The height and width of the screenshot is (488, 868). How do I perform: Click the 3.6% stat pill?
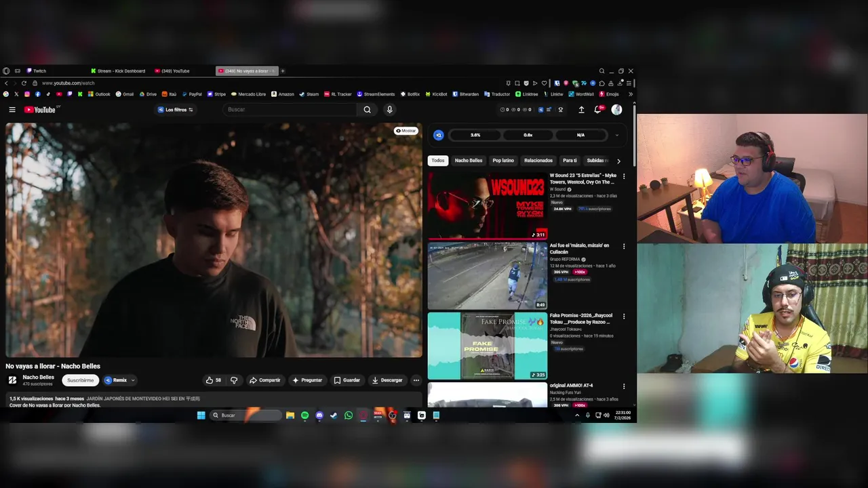coord(475,135)
